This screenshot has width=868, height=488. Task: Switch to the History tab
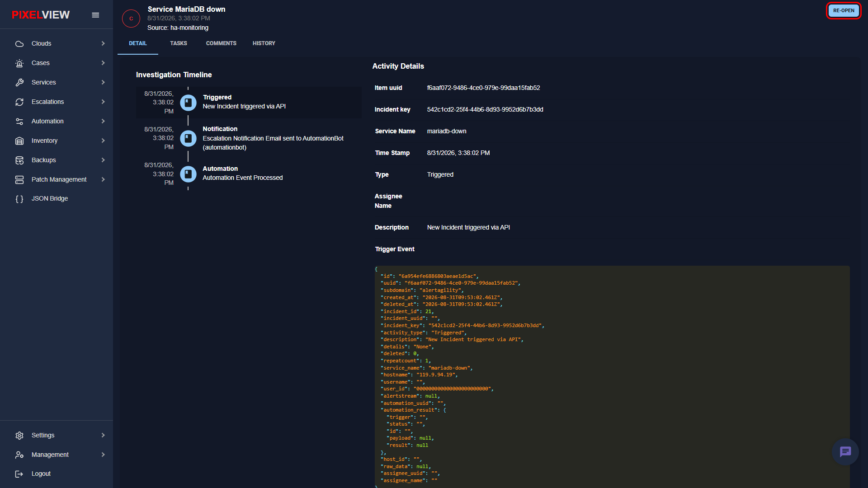pyautogui.click(x=264, y=43)
